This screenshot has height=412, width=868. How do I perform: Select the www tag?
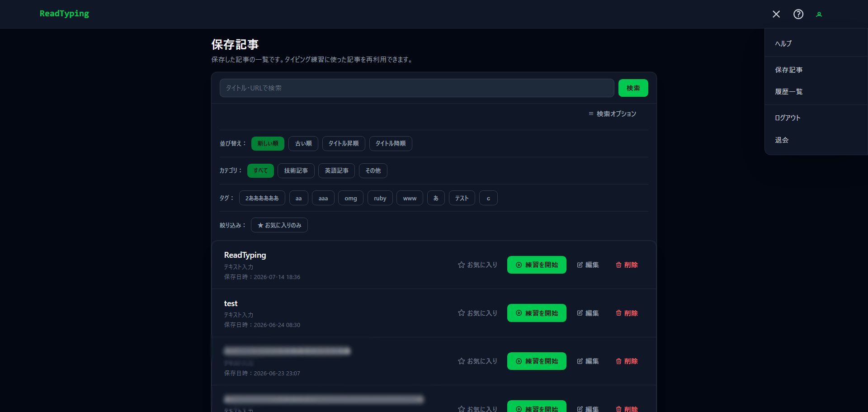click(x=410, y=198)
